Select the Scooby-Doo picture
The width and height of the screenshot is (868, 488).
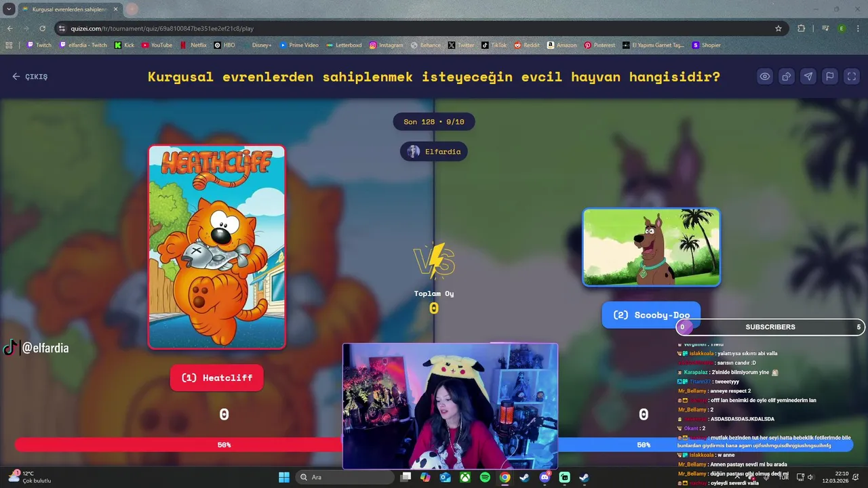(x=651, y=247)
